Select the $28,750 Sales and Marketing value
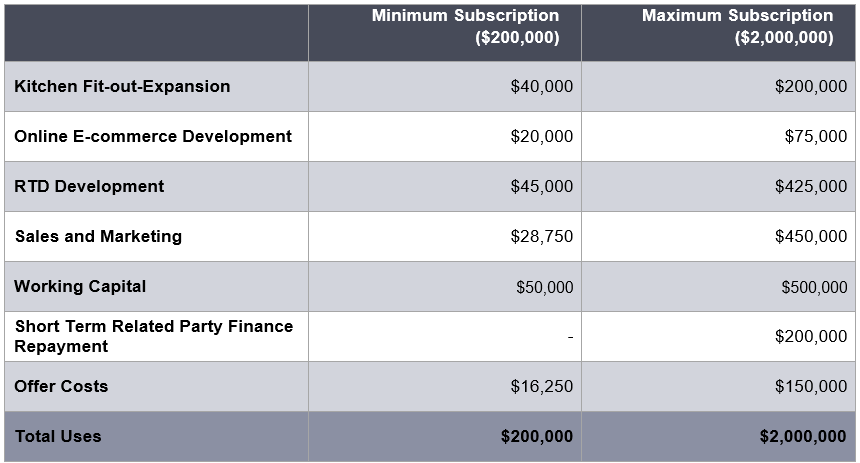The image size is (860, 463). 542,237
